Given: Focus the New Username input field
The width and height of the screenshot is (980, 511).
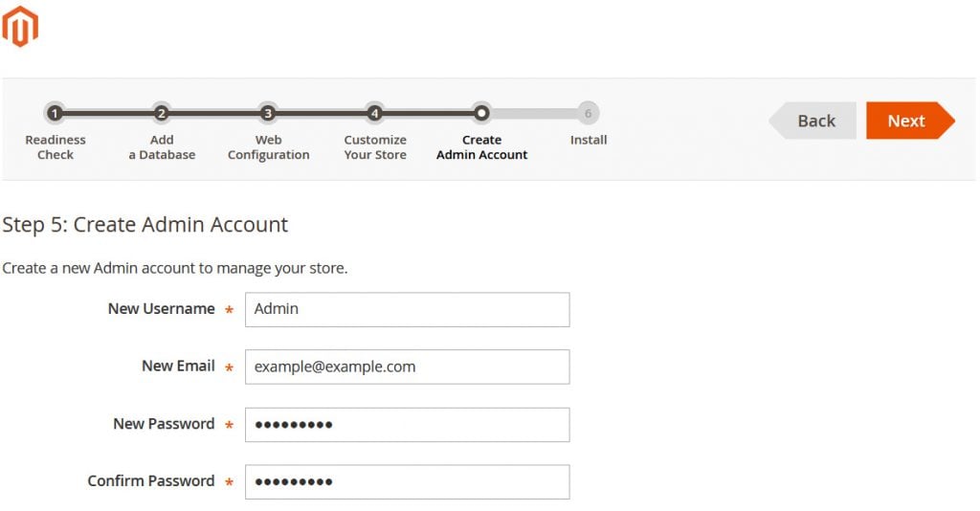Looking at the screenshot, I should (407, 310).
